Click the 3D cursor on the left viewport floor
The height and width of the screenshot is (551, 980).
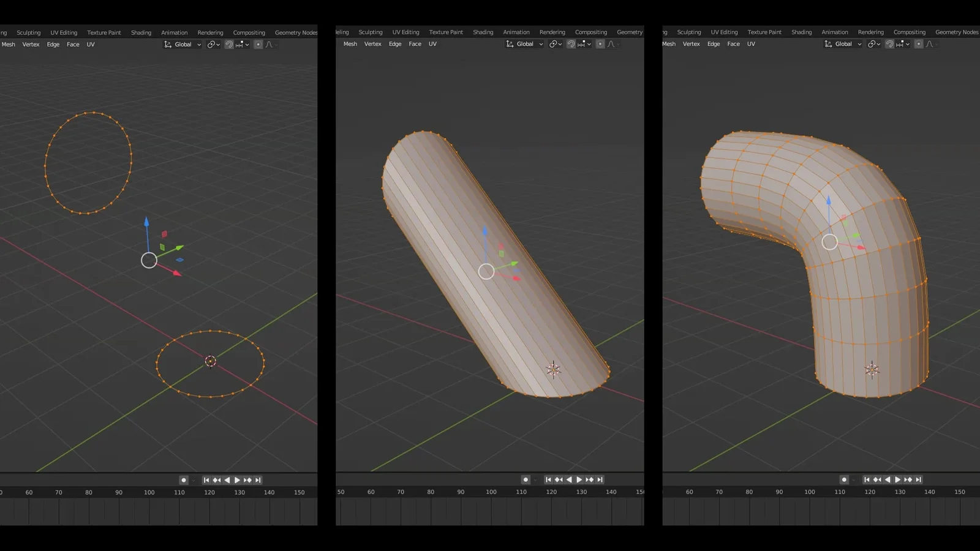tap(210, 361)
